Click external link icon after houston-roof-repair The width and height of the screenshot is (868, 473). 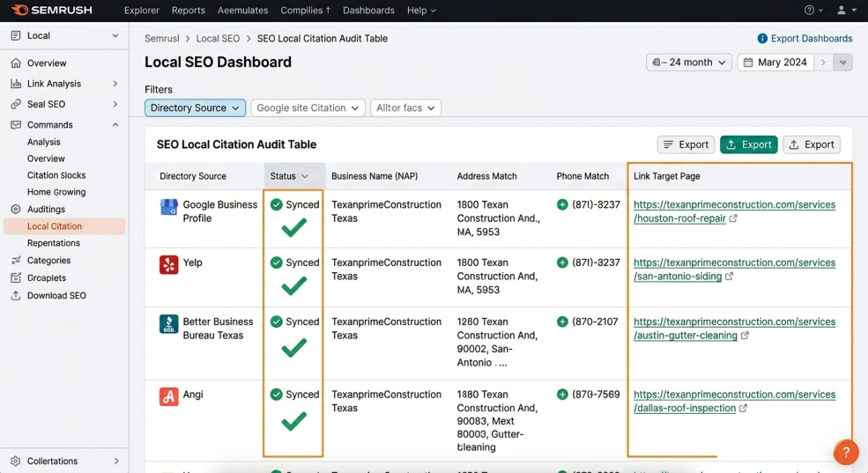(733, 218)
